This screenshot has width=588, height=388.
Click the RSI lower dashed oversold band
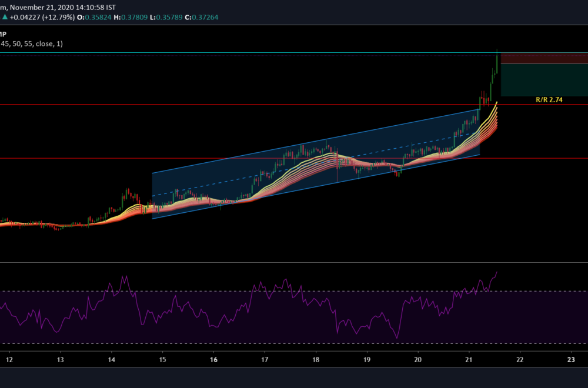coord(294,343)
